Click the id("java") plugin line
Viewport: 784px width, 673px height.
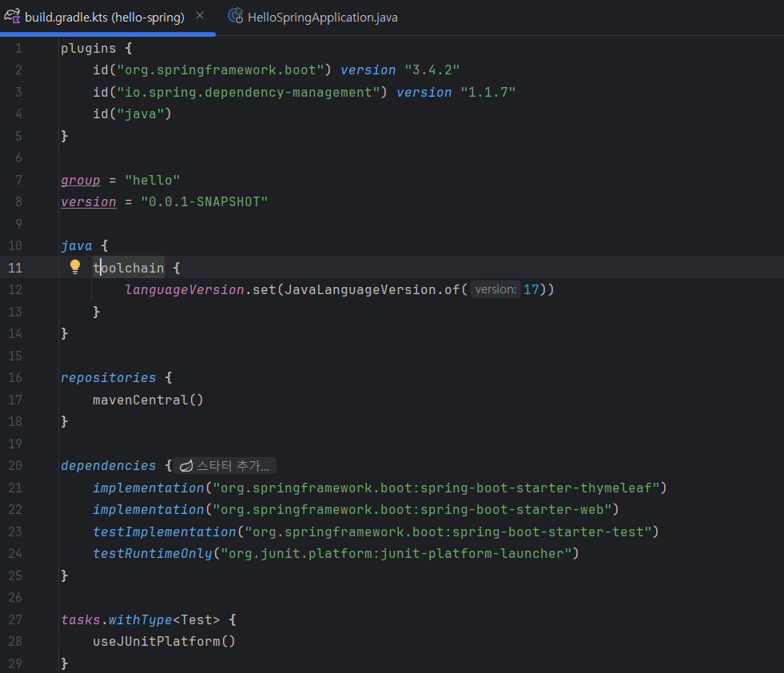132,114
